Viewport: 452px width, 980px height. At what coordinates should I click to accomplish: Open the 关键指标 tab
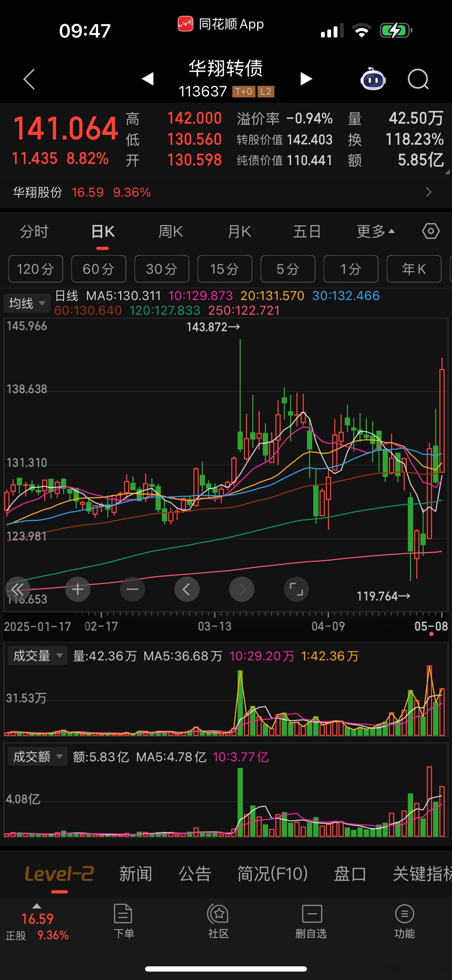422,873
